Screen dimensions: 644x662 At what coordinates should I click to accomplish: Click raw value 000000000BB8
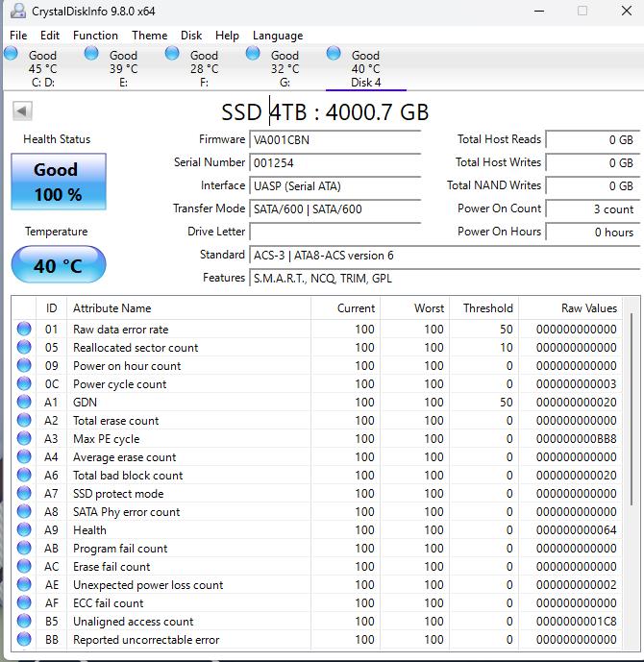[x=576, y=439]
